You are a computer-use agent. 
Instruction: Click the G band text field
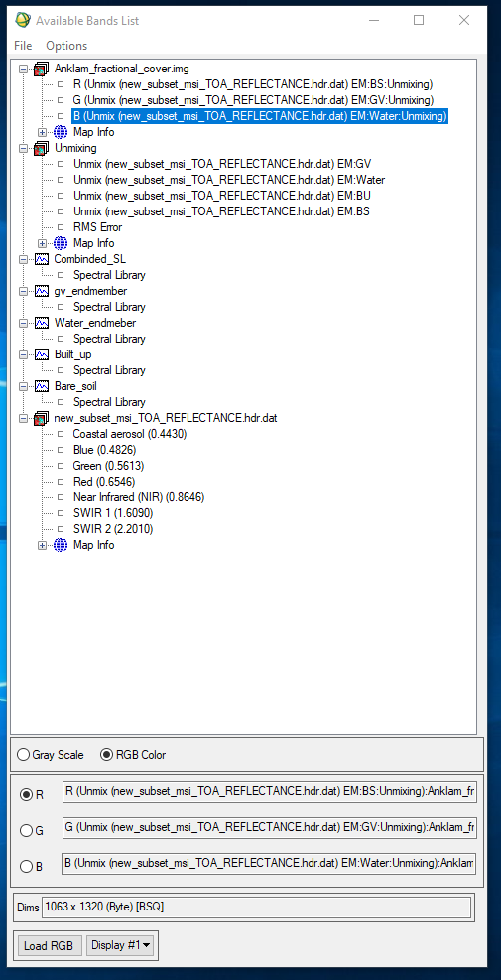tap(269, 829)
